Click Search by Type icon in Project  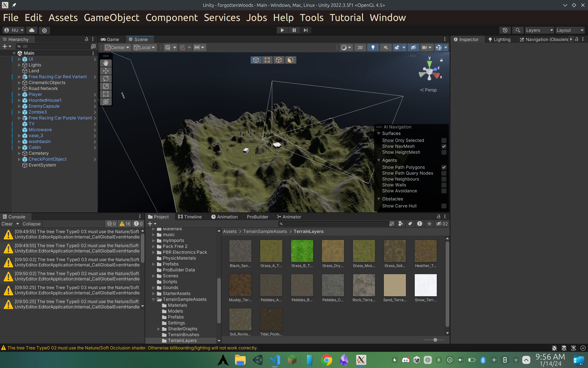(x=401, y=224)
